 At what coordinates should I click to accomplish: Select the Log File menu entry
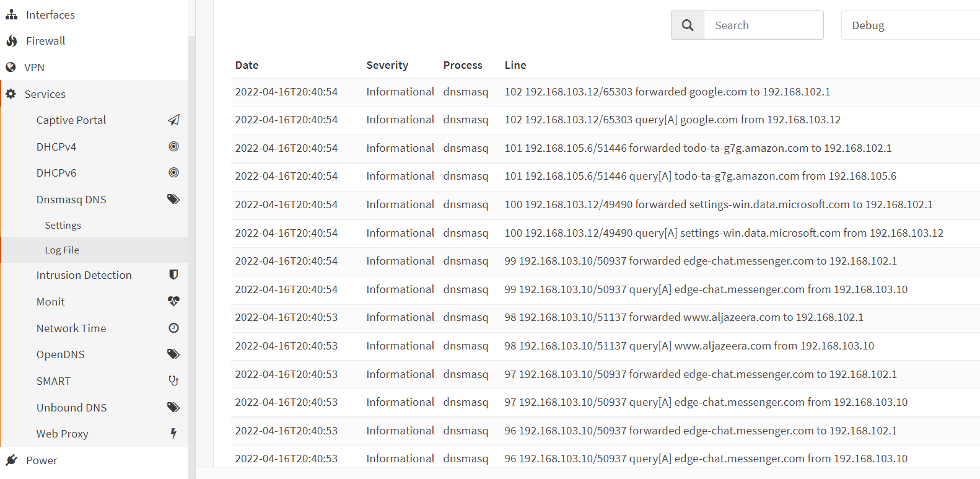[x=62, y=250]
